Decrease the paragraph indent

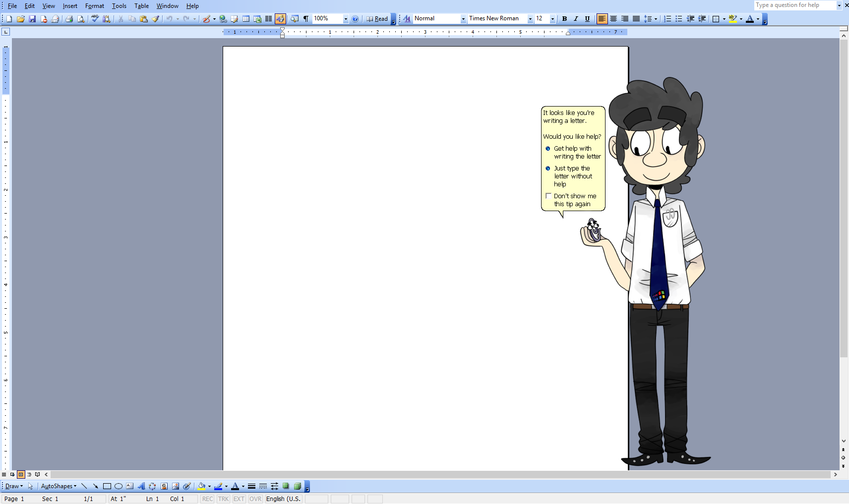click(690, 19)
